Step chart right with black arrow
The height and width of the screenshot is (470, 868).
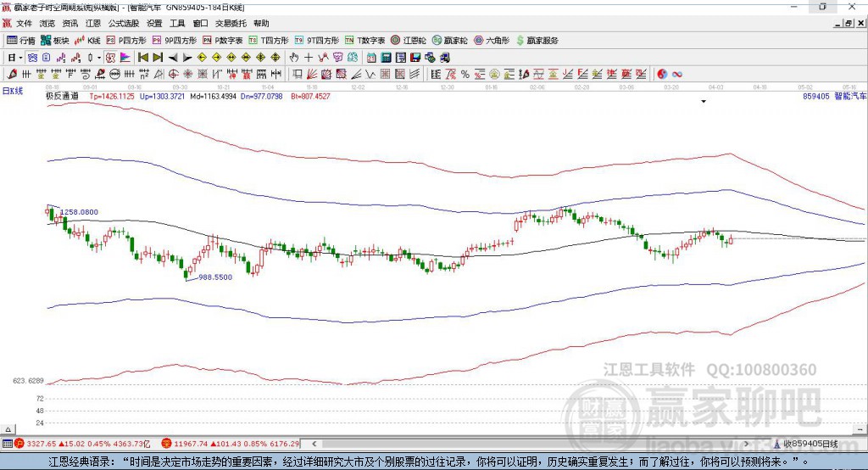click(x=187, y=58)
